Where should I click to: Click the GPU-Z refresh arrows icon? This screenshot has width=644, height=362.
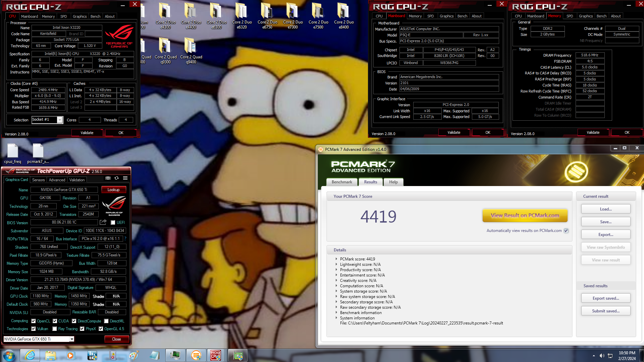point(116,178)
